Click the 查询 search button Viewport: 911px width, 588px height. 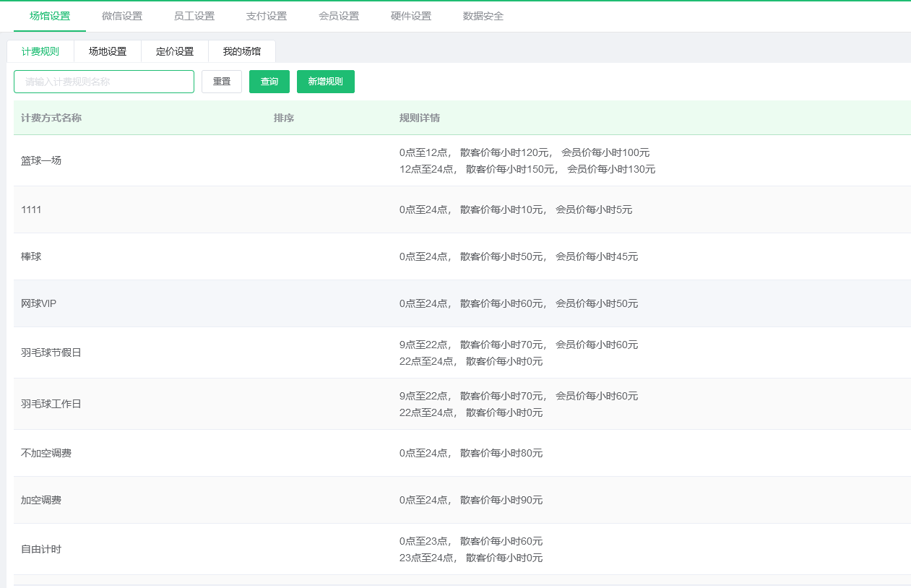click(x=269, y=82)
